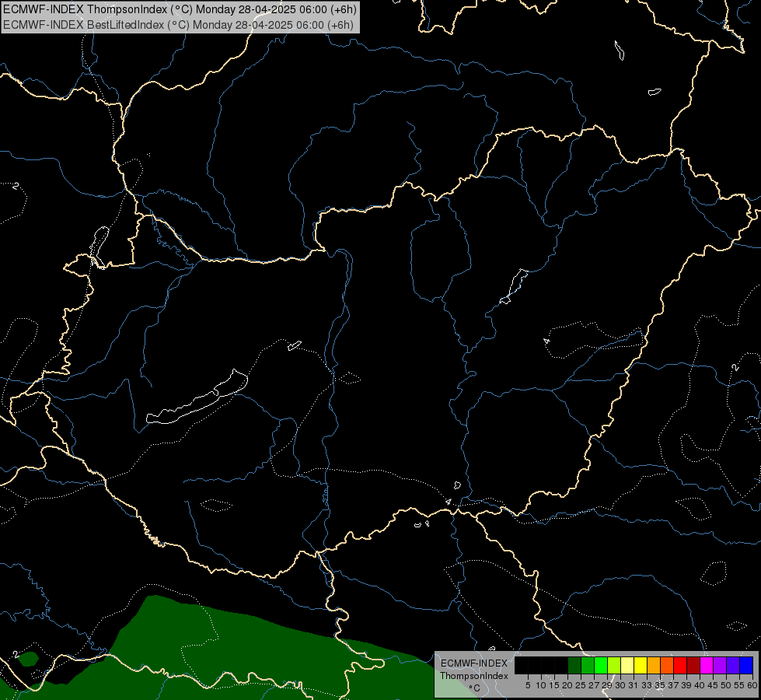
Task: Click the legend scale value 60
Action: coord(752,685)
